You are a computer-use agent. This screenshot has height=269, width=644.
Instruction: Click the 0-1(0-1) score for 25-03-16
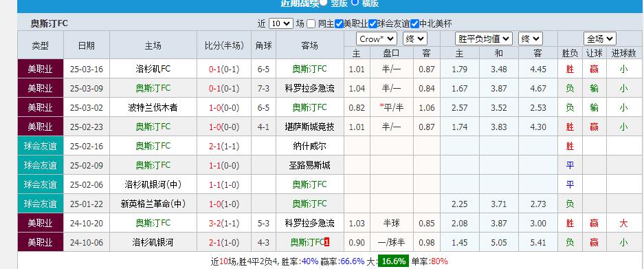pyautogui.click(x=224, y=69)
